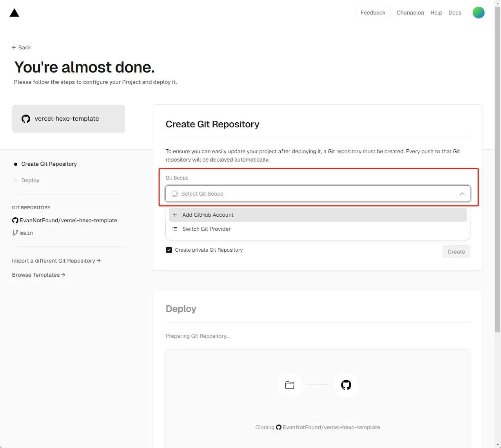Click the list icon beside Switch Git Provider
The height and width of the screenshot is (448, 501).
[x=175, y=229]
